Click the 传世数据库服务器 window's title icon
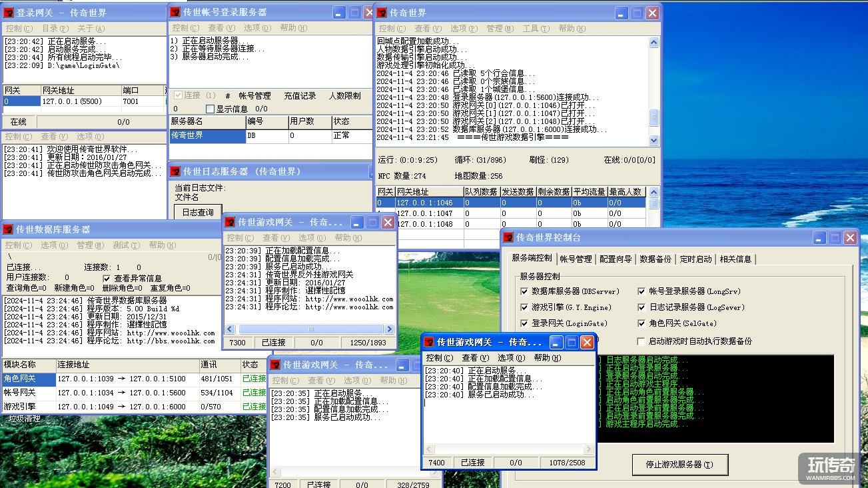Viewport: 868px width, 488px height. (9, 229)
